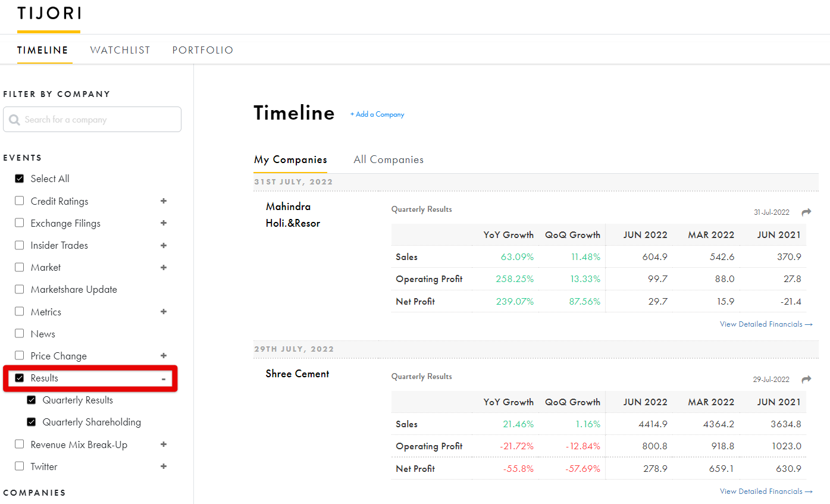Click Shree Cement Net Profit YoY -55.8%
The width and height of the screenshot is (830, 504).
[518, 469]
